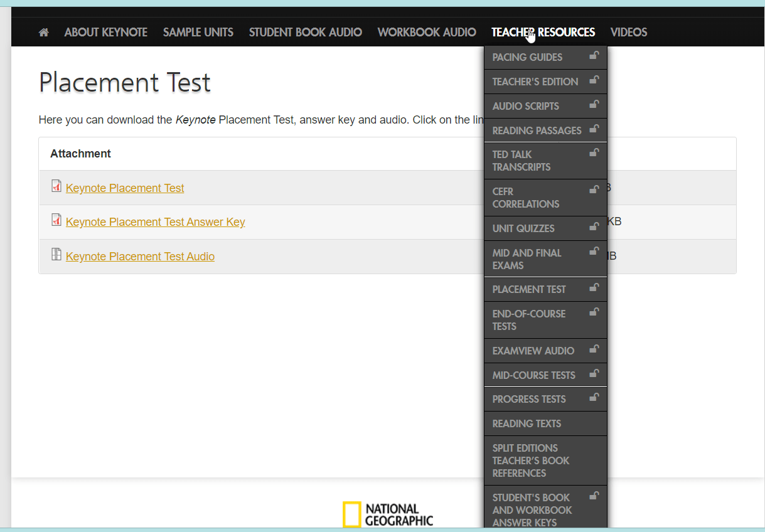This screenshot has width=765, height=532.
Task: Open the Keynote Placement Test Audio link
Action: (x=140, y=257)
